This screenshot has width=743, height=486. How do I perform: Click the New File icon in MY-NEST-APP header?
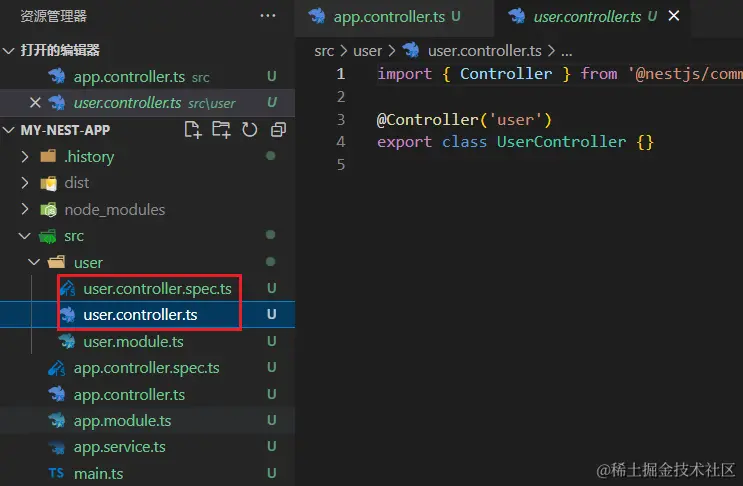point(193,129)
